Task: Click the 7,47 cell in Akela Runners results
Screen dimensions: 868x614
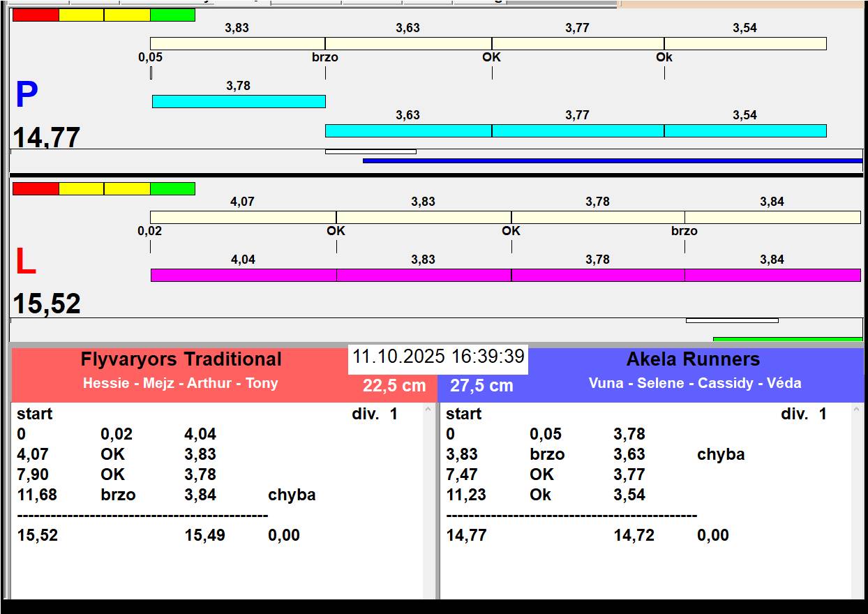Action: [462, 474]
